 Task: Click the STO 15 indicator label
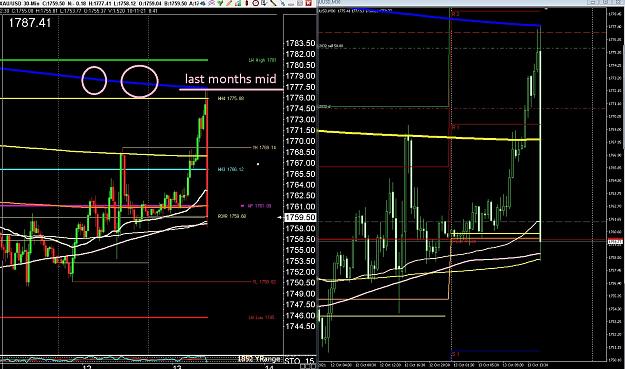299,361
